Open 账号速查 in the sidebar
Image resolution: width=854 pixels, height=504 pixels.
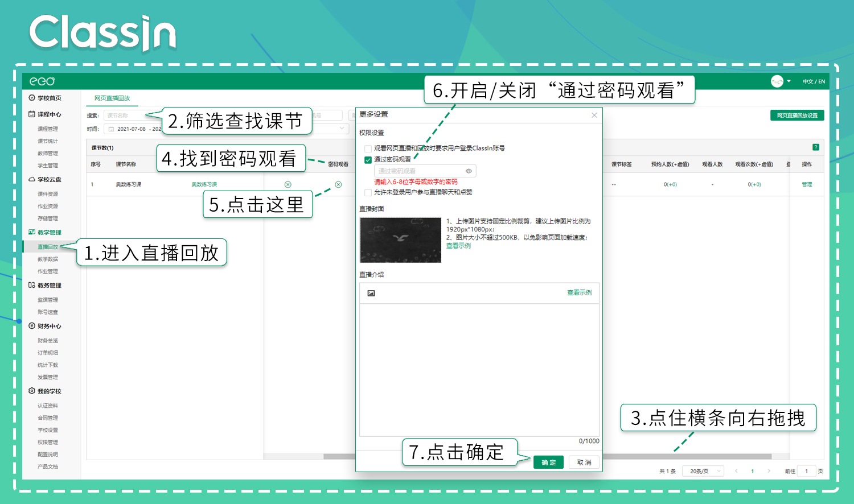click(48, 312)
